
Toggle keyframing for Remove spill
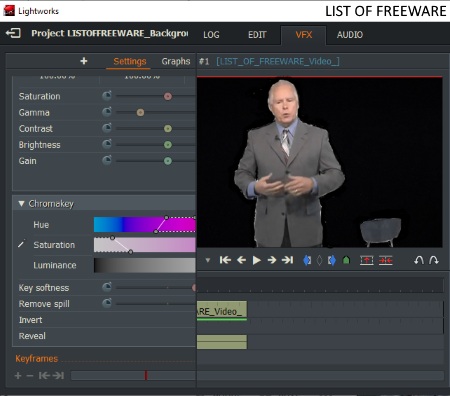click(107, 303)
